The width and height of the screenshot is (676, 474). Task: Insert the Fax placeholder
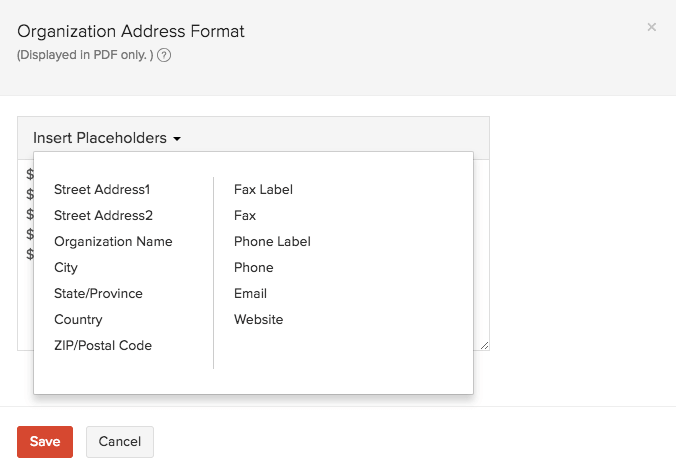pyautogui.click(x=245, y=215)
